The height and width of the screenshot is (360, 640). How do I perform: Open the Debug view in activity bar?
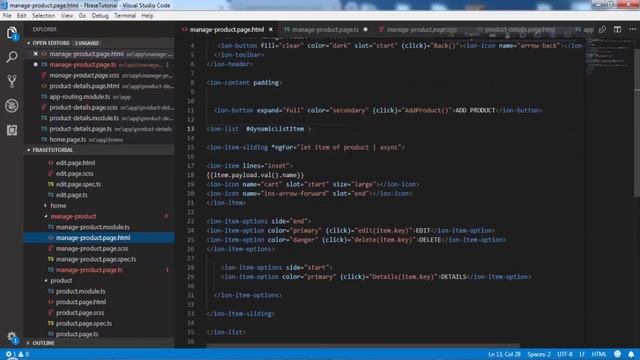(12, 106)
